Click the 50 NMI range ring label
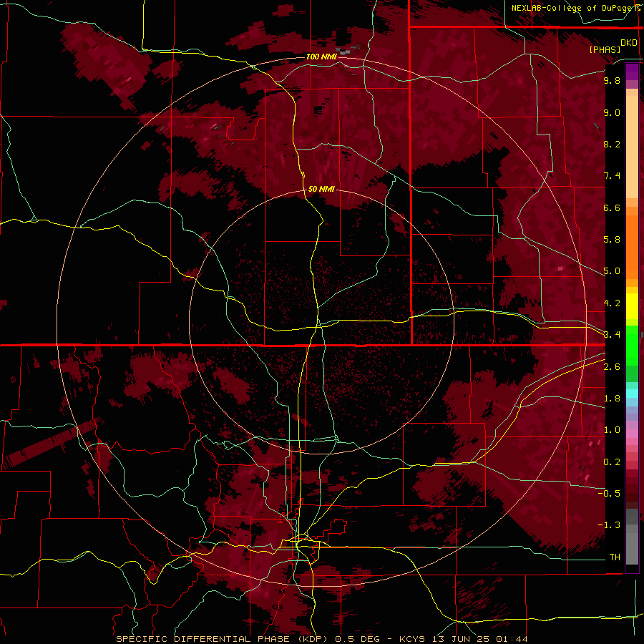 (x=321, y=190)
